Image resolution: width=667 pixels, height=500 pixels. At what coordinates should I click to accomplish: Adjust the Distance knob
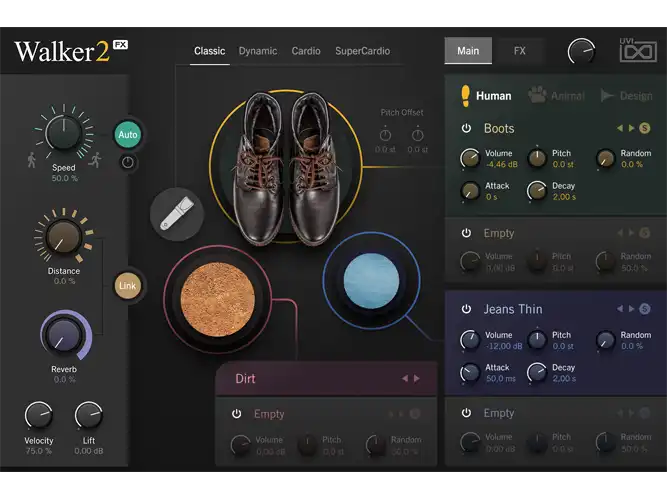63,237
